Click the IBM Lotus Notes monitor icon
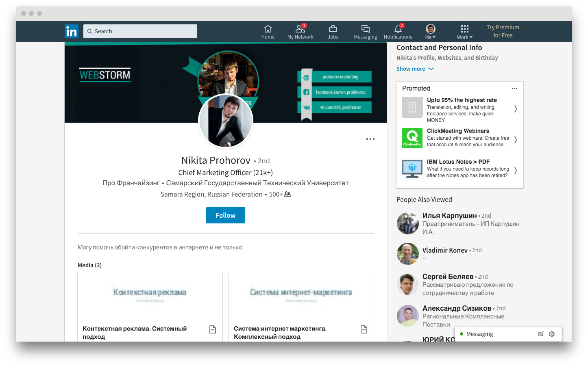 [412, 169]
